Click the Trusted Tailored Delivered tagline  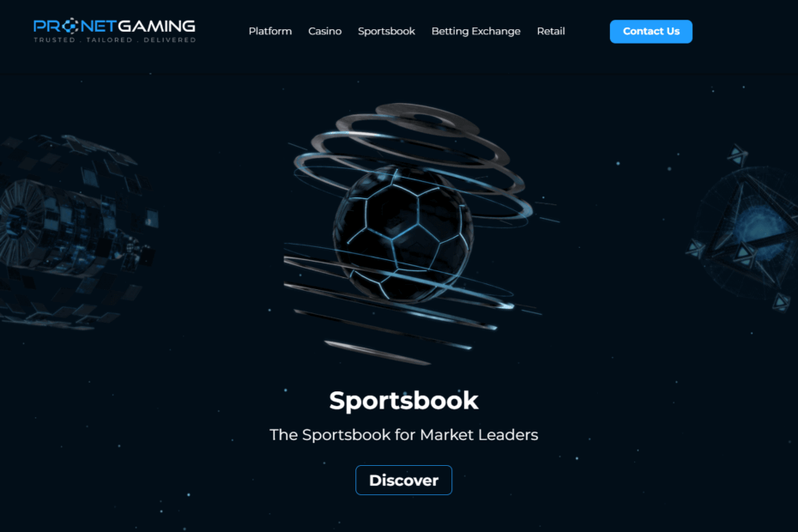point(114,39)
